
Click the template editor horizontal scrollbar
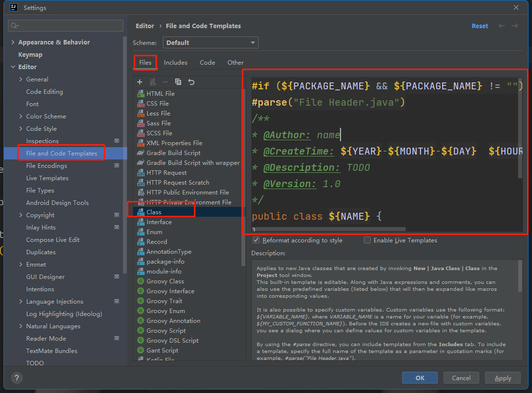click(329, 229)
